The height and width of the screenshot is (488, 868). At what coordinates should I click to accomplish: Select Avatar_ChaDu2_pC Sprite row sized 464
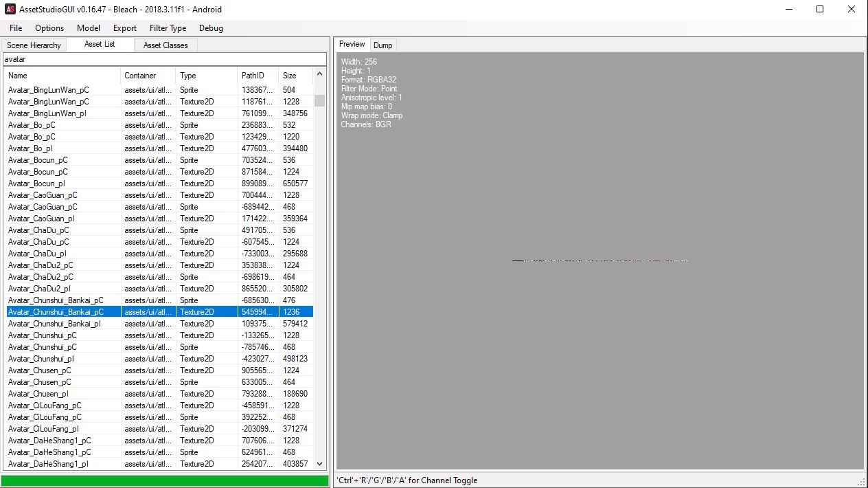pyautogui.click(x=159, y=277)
